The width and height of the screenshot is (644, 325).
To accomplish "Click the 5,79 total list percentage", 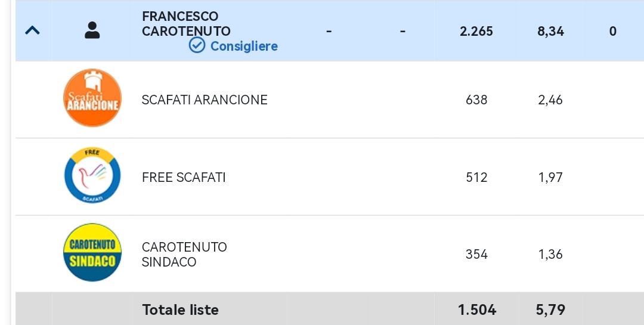I will coord(550,310).
